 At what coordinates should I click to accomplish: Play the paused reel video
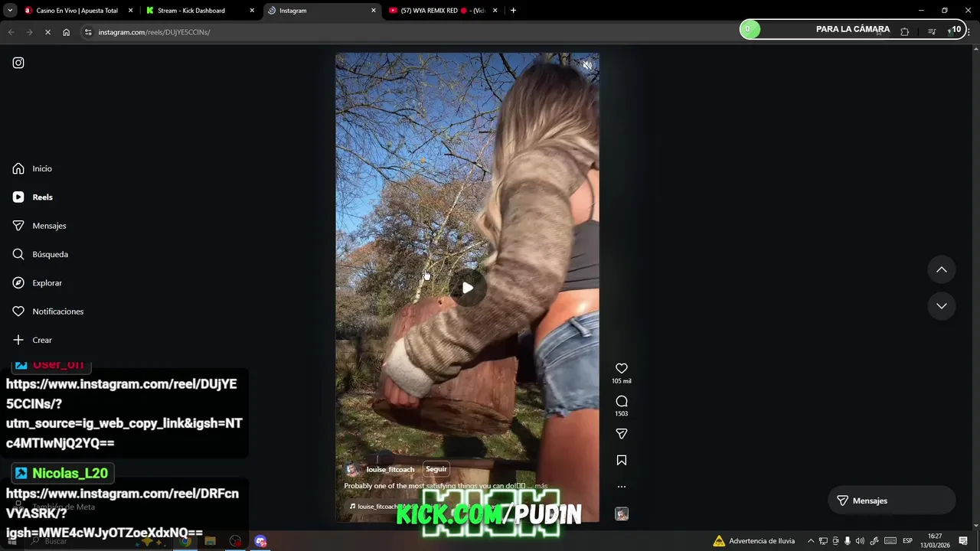click(x=467, y=288)
